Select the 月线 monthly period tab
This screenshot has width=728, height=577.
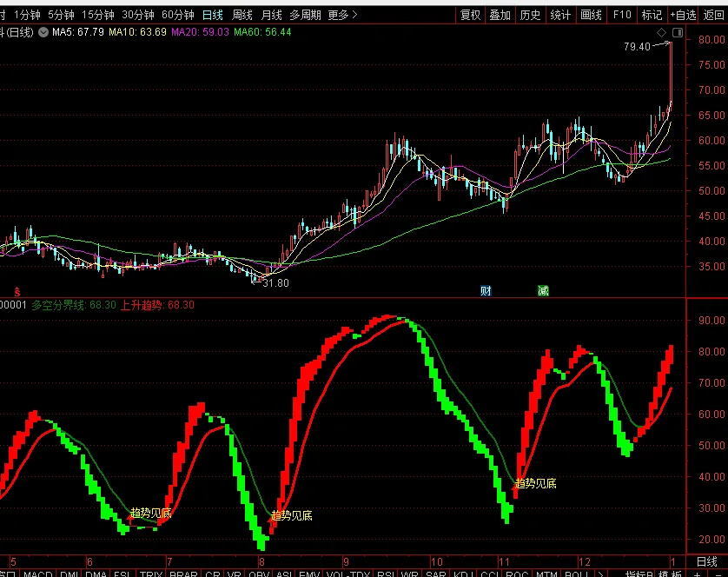tap(272, 15)
